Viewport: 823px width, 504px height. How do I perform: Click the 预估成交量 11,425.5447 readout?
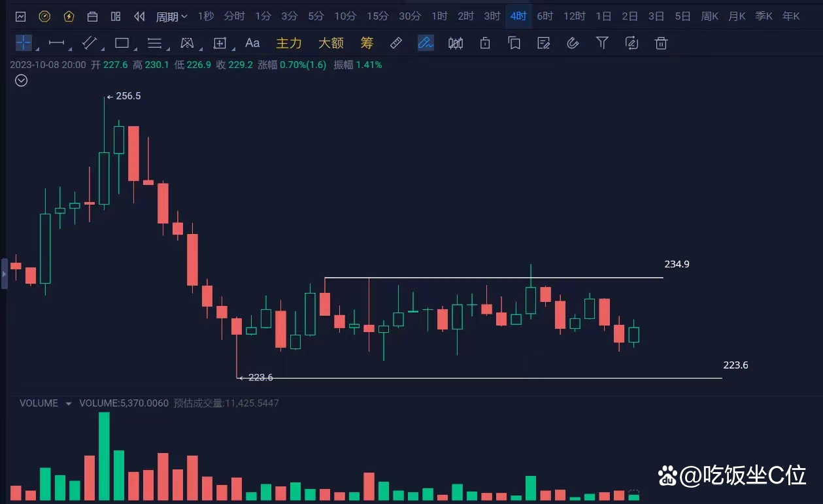226,403
